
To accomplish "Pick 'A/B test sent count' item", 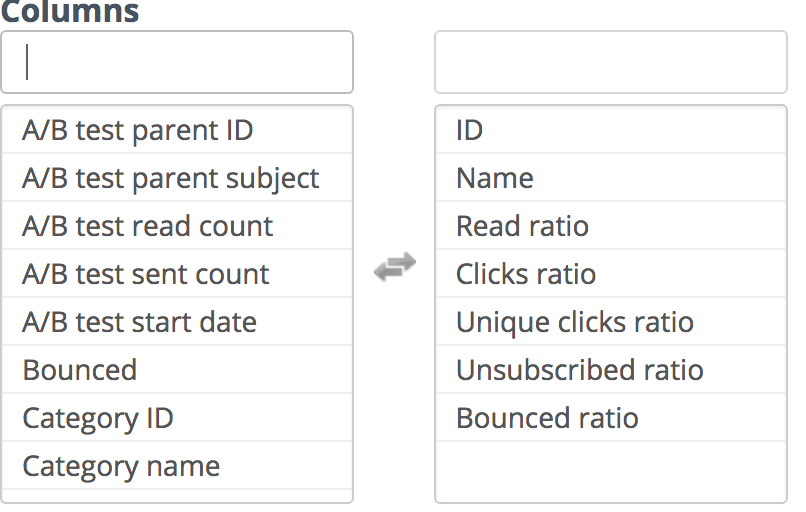I will pos(177,273).
